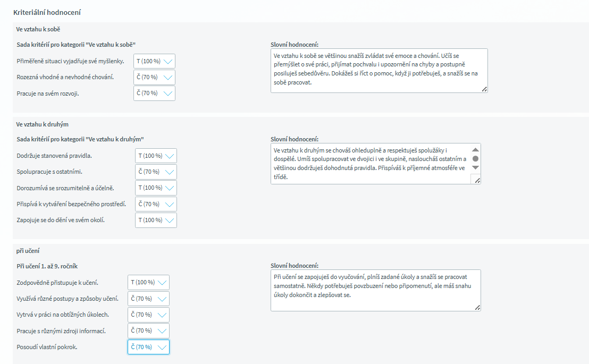The width and height of the screenshot is (589, 364).
Task: Expand rating for "Rozezná vhodné a nevhodné chování"
Action: tap(155, 77)
